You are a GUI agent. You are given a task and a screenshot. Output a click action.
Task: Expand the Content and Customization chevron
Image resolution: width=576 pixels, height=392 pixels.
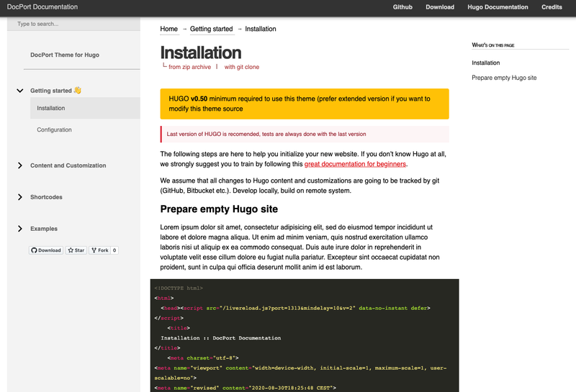[x=20, y=165]
